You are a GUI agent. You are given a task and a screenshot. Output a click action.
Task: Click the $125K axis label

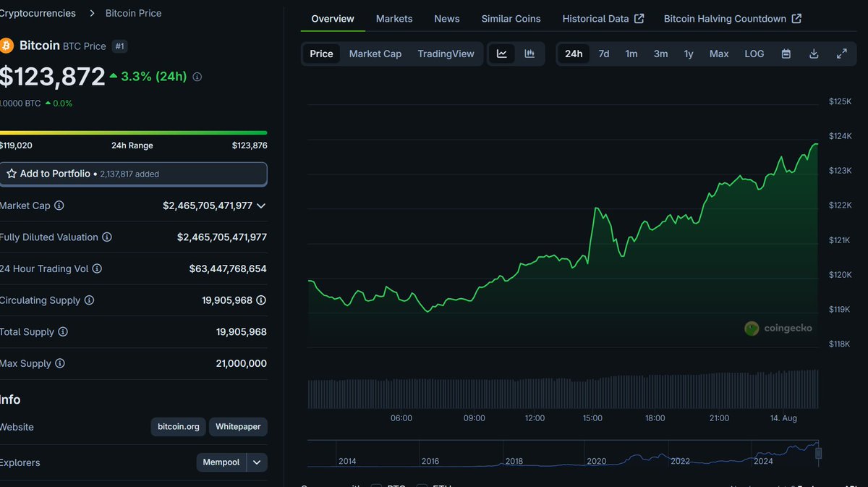point(841,102)
